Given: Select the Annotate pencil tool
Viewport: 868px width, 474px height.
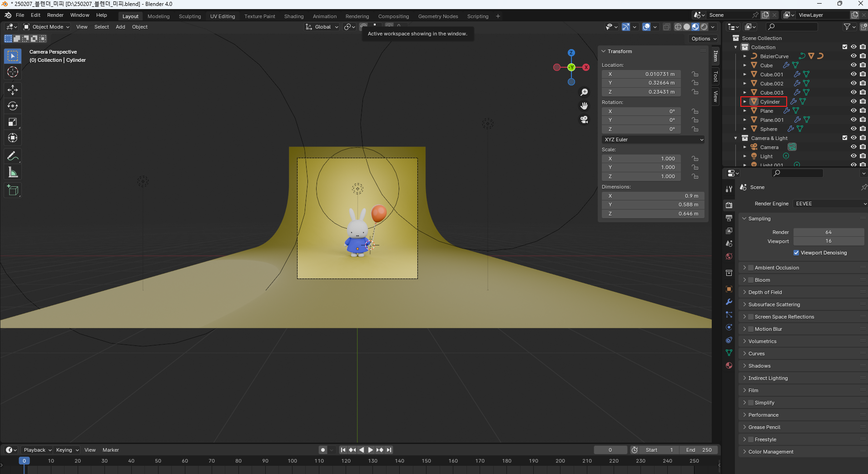Looking at the screenshot, I should point(13,156).
